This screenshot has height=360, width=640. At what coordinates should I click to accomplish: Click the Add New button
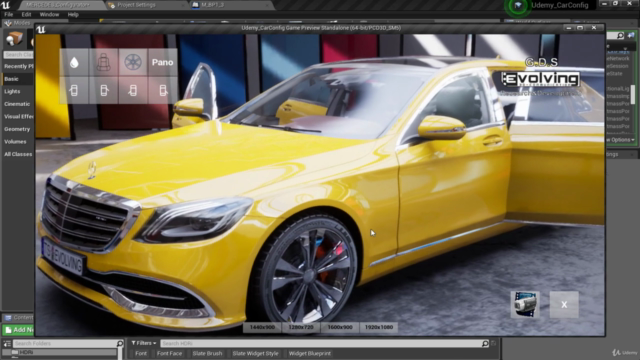point(18,329)
